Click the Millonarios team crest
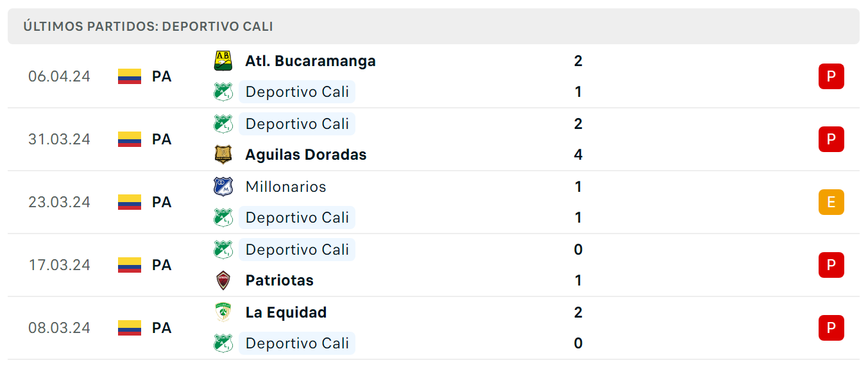The width and height of the screenshot is (868, 367). [223, 187]
